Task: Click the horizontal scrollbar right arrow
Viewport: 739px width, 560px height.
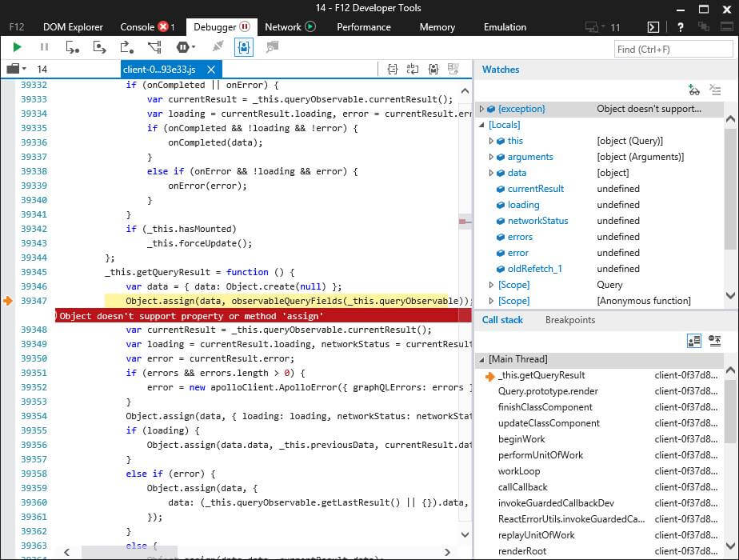Action: click(447, 552)
